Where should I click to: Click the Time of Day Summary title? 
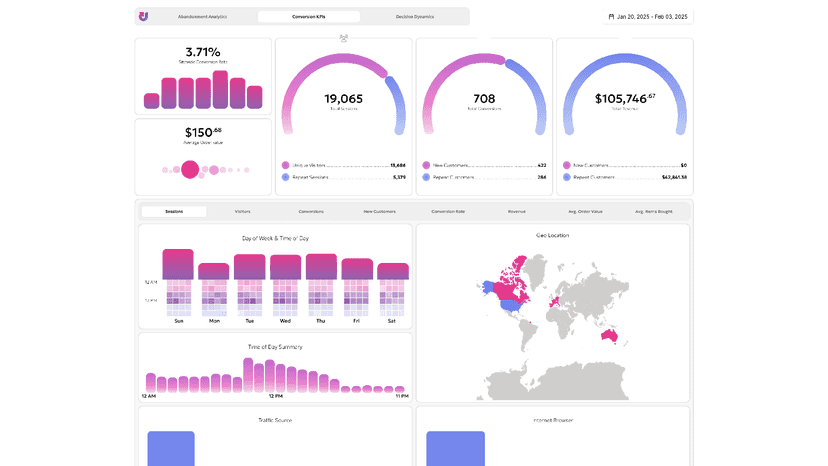276,347
